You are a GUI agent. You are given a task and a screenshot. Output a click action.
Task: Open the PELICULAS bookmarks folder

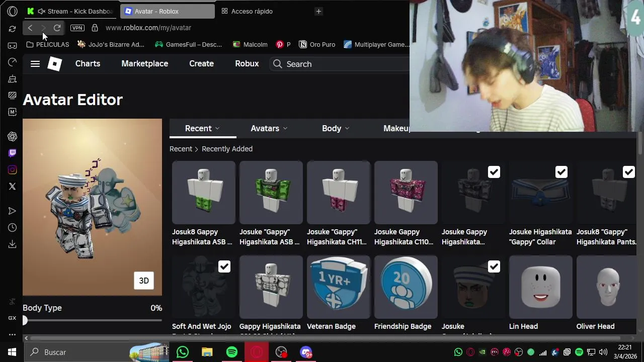pyautogui.click(x=48, y=44)
